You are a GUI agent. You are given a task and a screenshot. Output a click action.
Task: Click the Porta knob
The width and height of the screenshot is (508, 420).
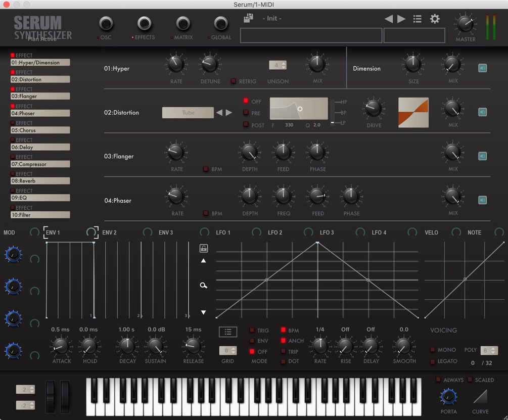pos(448,396)
